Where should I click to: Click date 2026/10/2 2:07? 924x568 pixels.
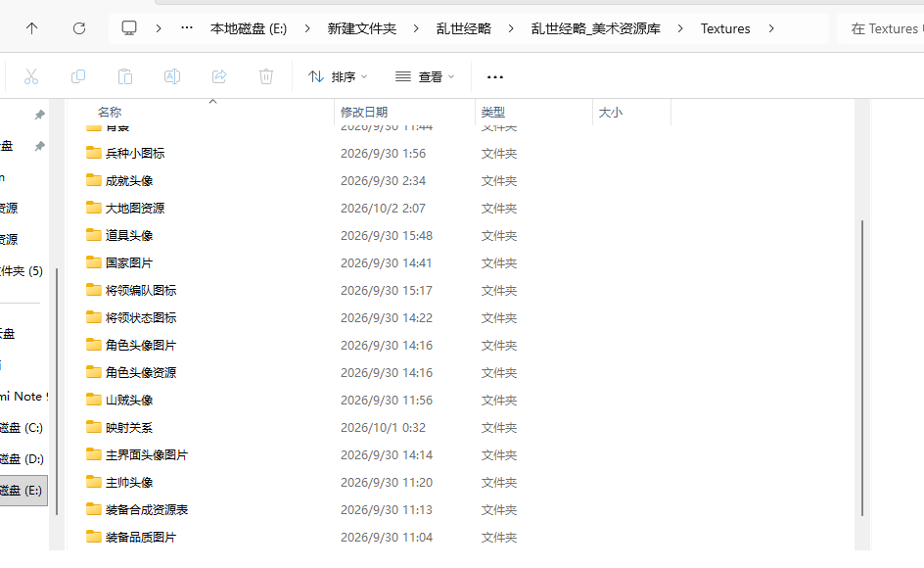click(x=383, y=209)
